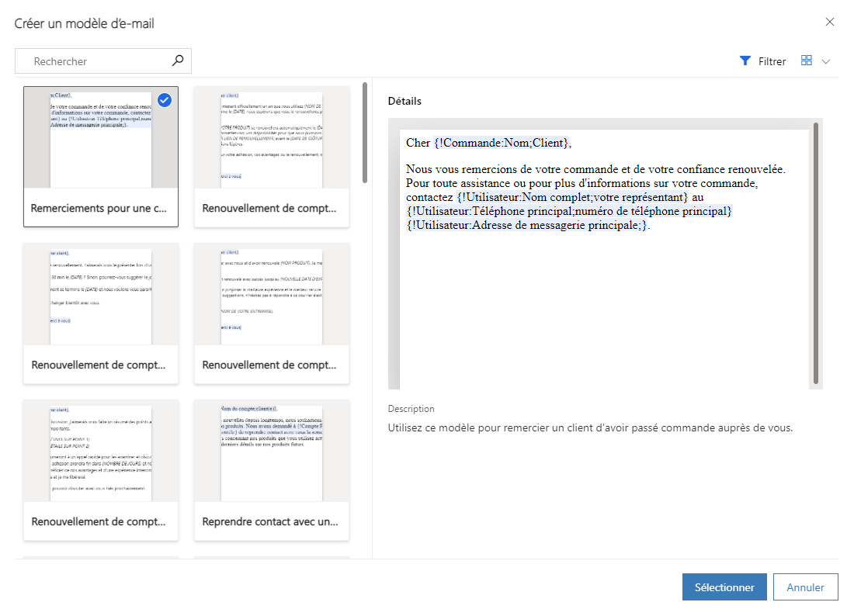The width and height of the screenshot is (854, 616).
Task: Click the {!Commande:Nom;Client} placeholder in preview
Action: (x=501, y=143)
